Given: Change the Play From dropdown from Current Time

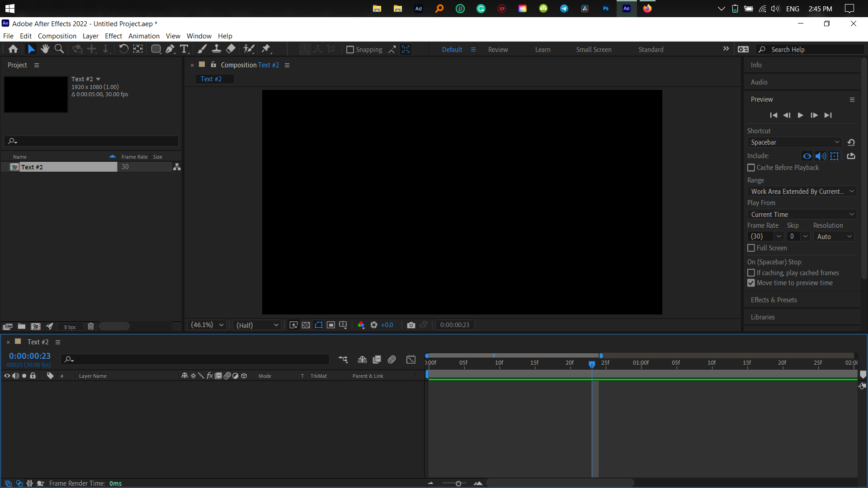Looking at the screenshot, I should coord(801,214).
